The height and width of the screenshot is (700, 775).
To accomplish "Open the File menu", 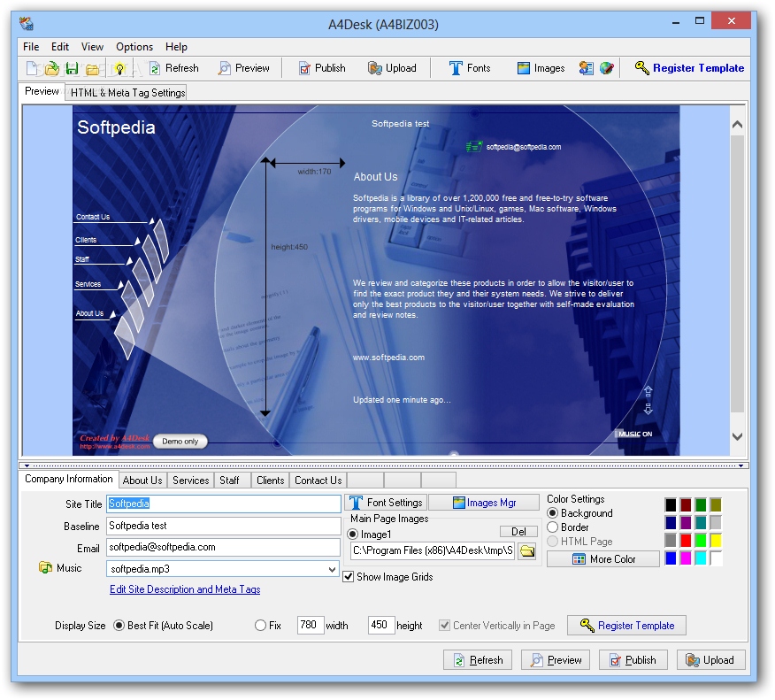I will pyautogui.click(x=31, y=47).
